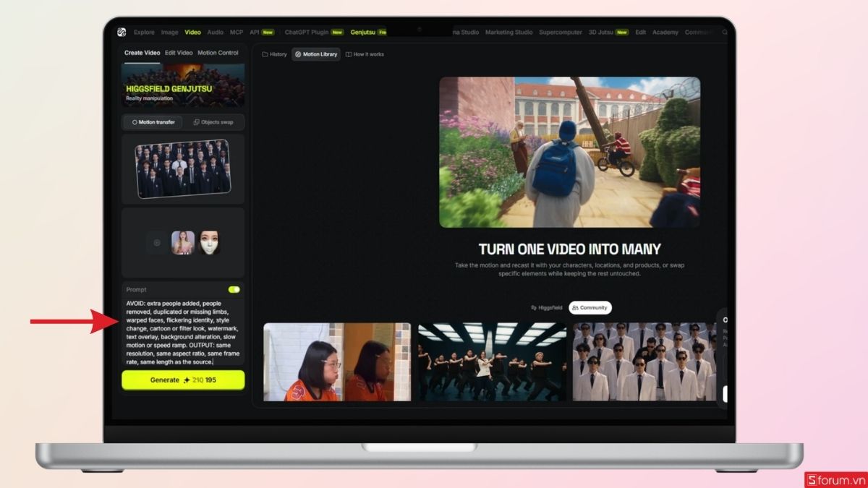Open the Edit menu item
The image size is (868, 488).
pyautogui.click(x=641, y=33)
